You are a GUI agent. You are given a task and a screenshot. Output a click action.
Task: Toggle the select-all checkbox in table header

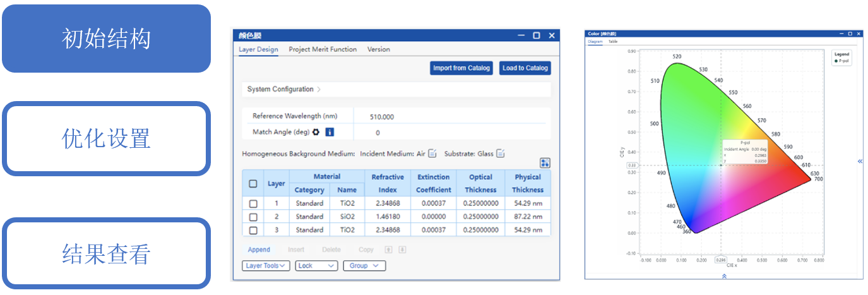253,184
